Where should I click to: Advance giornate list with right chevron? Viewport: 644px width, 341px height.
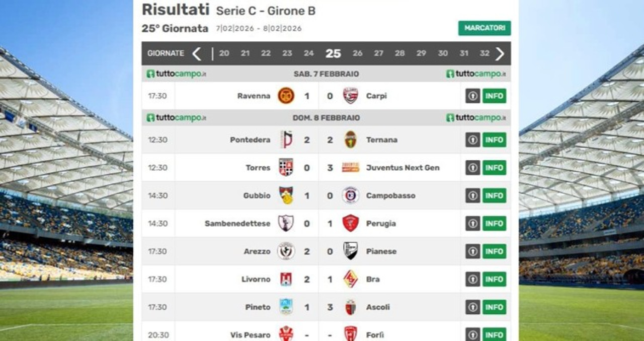pyautogui.click(x=499, y=53)
